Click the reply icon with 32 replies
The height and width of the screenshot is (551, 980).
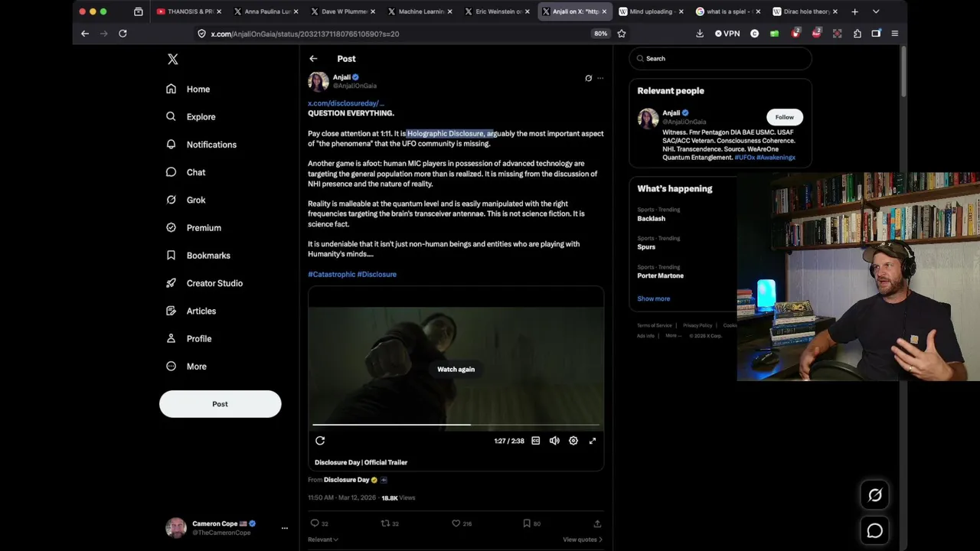point(315,523)
